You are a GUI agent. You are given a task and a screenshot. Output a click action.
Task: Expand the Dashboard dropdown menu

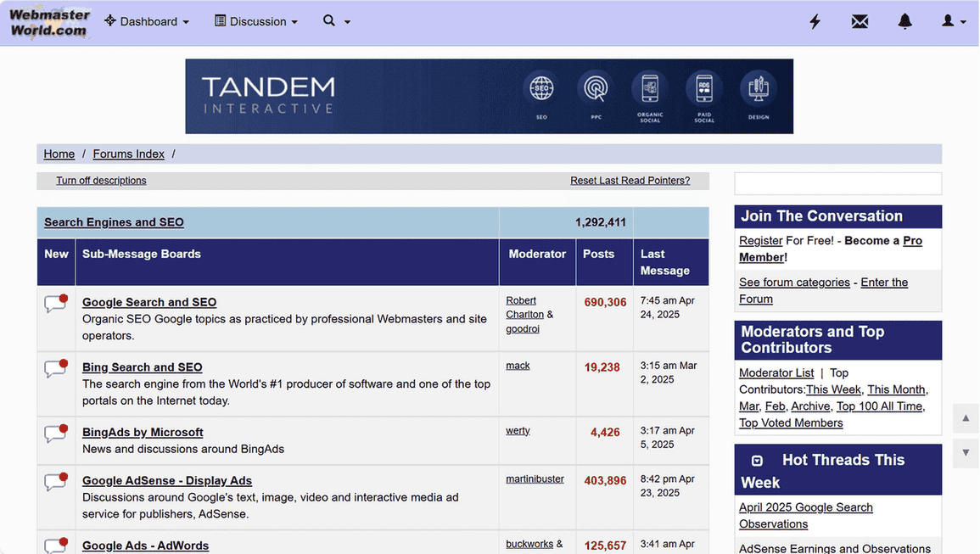click(147, 22)
